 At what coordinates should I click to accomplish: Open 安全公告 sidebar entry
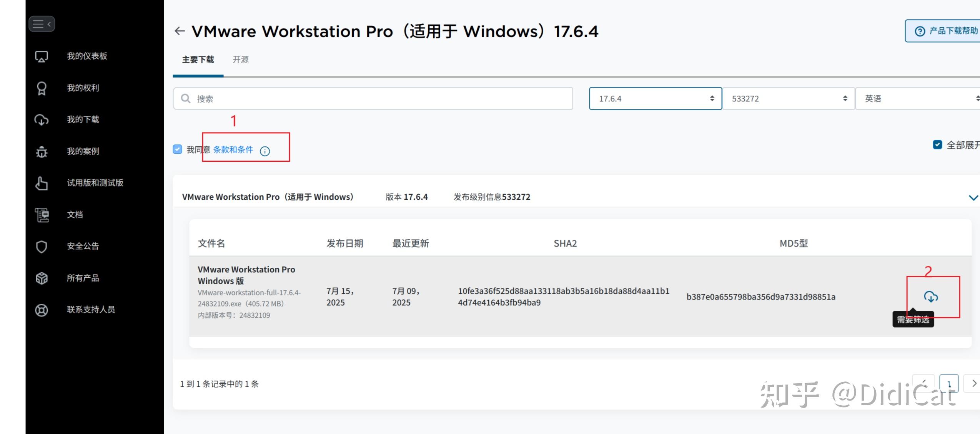pyautogui.click(x=83, y=246)
